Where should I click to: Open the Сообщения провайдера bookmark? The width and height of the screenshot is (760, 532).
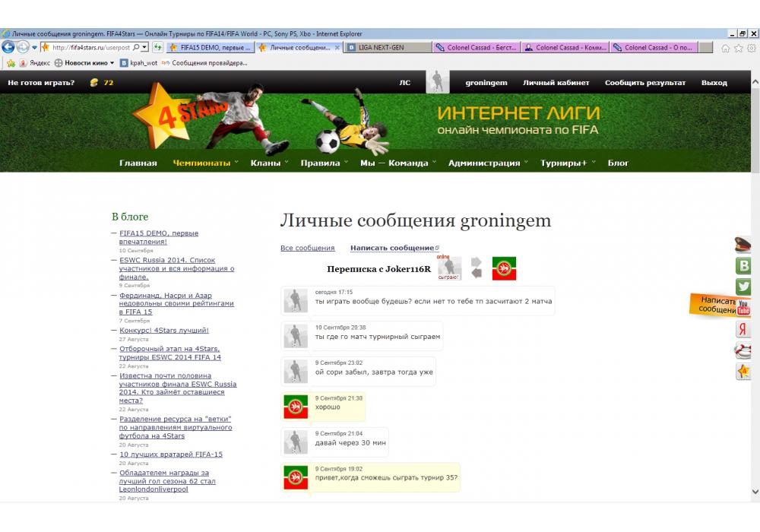click(204, 63)
